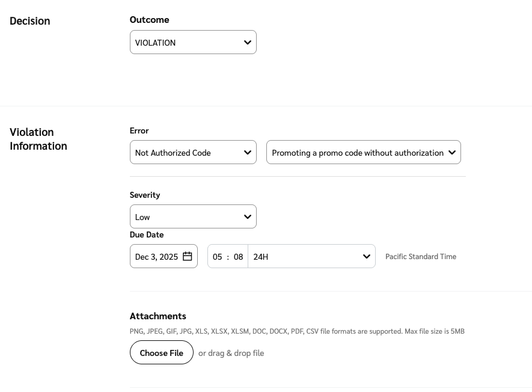Click the Decision section title
The image size is (532, 392).
(30, 21)
